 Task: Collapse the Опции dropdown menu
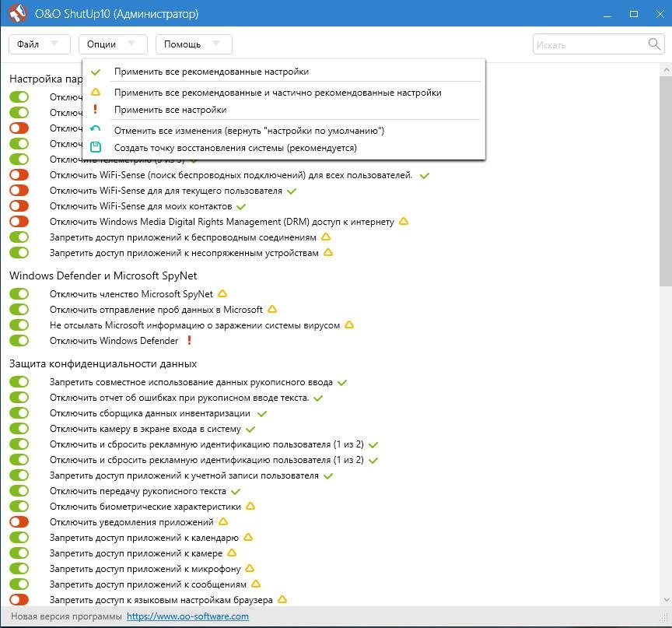click(113, 44)
